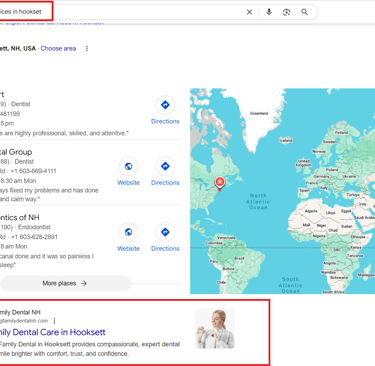
Task: Open Website for the Dental Group listing
Action: (x=128, y=172)
